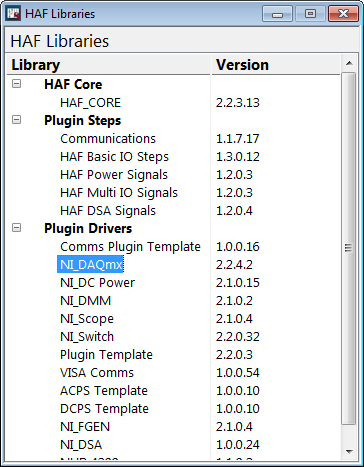The image size is (364, 467).
Task: Click the Plugin Steps group label
Action: (x=83, y=120)
